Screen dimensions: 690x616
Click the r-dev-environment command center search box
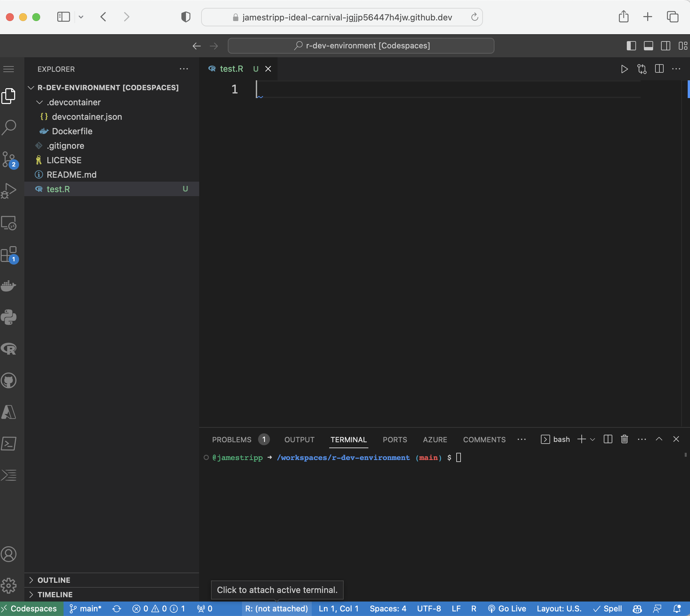point(361,46)
